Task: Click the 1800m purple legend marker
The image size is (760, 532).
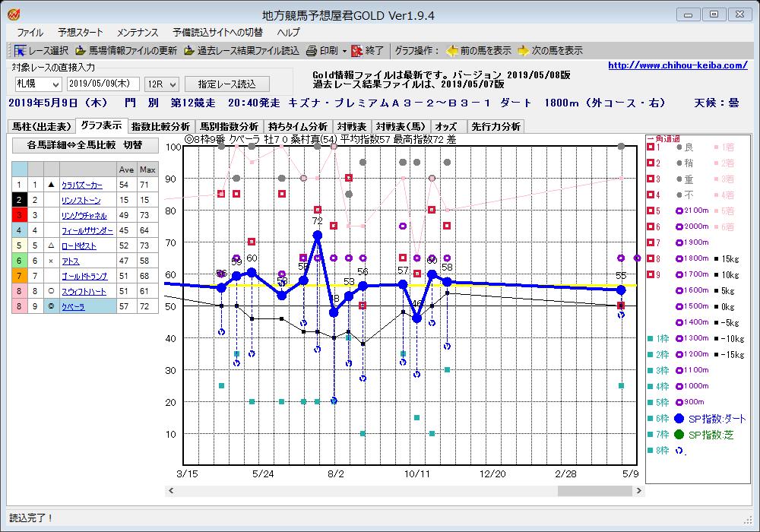Action: pyautogui.click(x=679, y=258)
